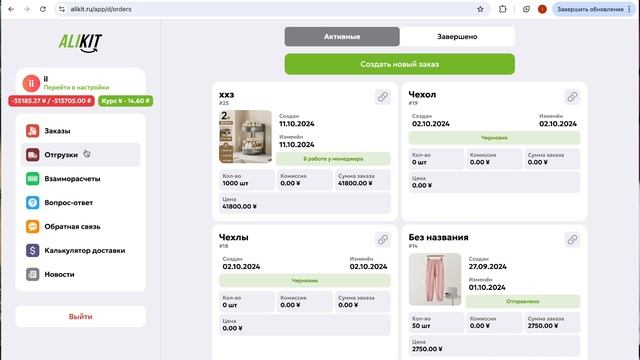Click 'В работе у менеджера' status

pos(333,159)
